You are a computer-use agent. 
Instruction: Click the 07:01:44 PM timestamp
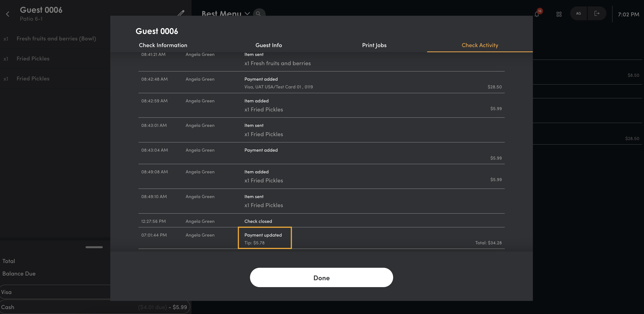pos(154,235)
